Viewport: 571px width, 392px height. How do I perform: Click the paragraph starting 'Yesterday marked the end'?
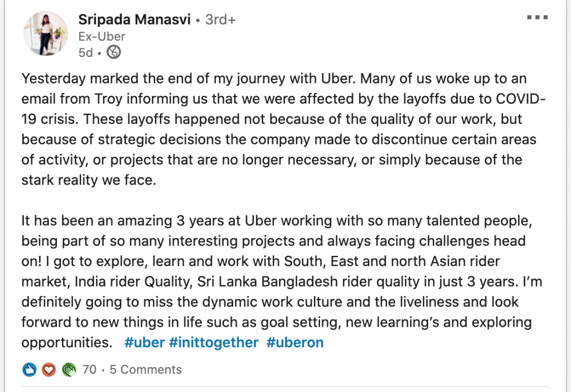(283, 129)
